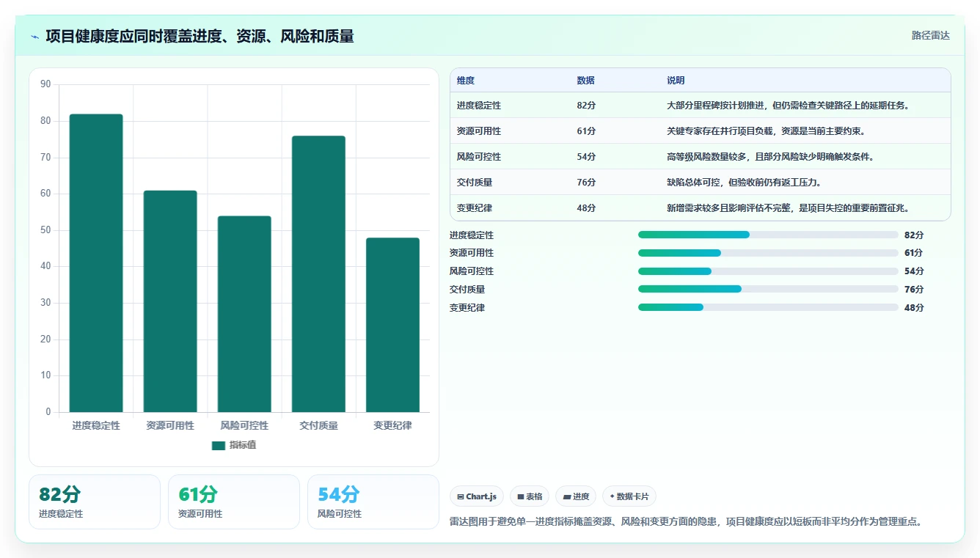Image resolution: width=980 pixels, height=558 pixels.
Task: Select the 变更纪律 bar in the chart
Action: tap(392, 325)
